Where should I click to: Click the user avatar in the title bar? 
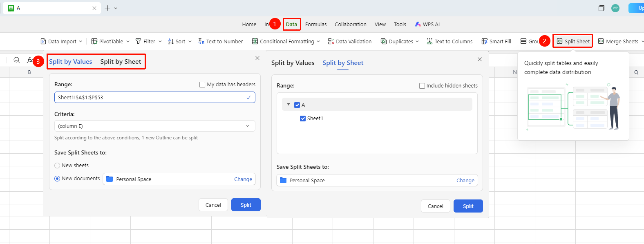pos(615,8)
